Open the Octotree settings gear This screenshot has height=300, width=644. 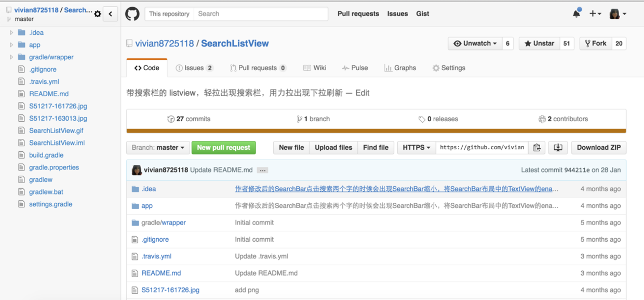[x=98, y=14]
